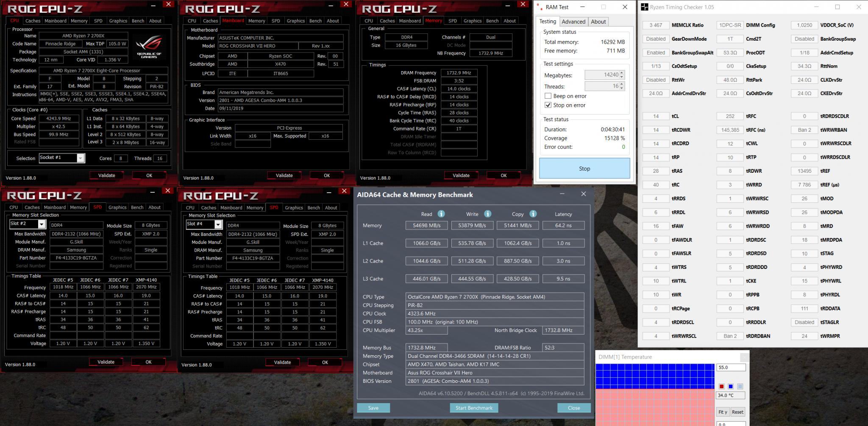This screenshot has width=868, height=426.
Task: Click the MEMCLK Ratio value 3 467
Action: (x=656, y=25)
